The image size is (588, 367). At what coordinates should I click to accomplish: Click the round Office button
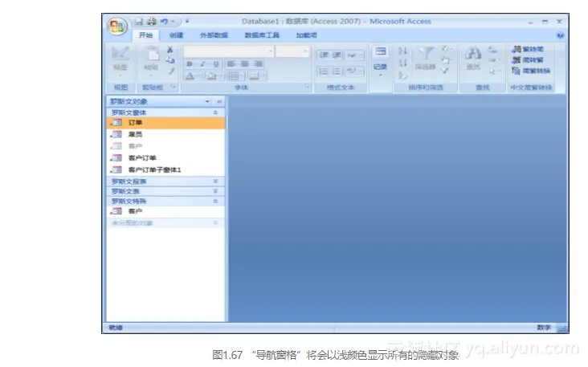coord(117,27)
